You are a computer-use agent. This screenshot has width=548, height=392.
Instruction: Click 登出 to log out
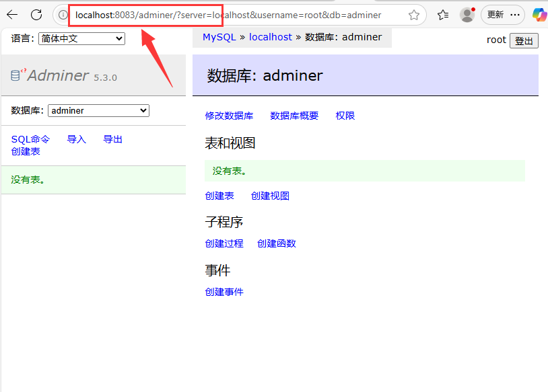pos(524,40)
